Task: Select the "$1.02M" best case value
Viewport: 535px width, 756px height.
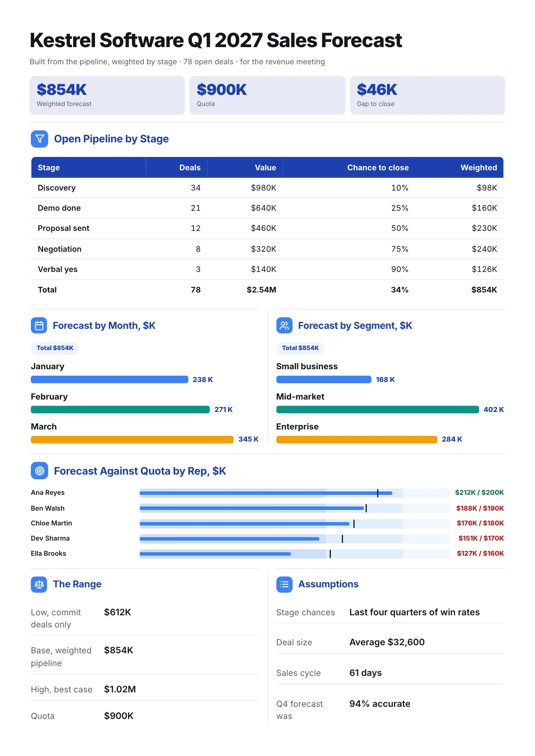Action: click(x=120, y=689)
